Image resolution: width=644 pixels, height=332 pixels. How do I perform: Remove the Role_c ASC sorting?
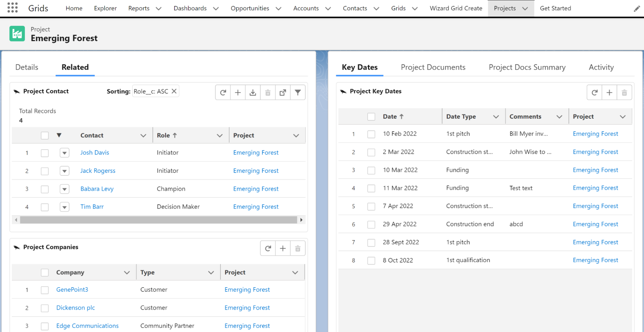click(x=174, y=91)
